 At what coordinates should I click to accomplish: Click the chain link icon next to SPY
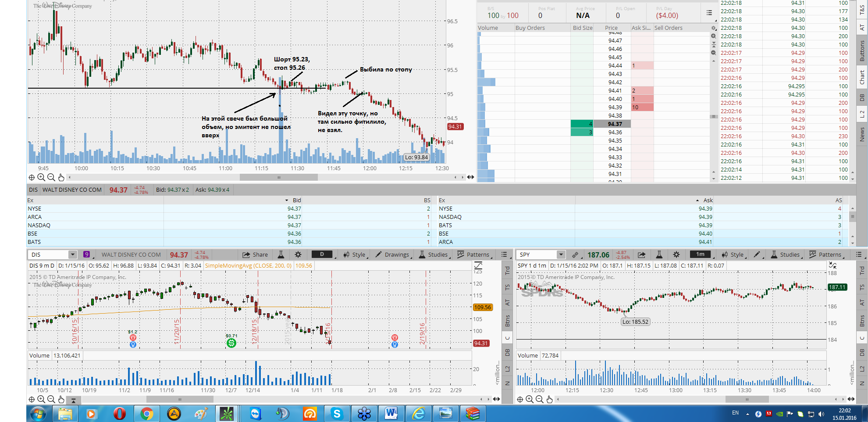click(575, 254)
